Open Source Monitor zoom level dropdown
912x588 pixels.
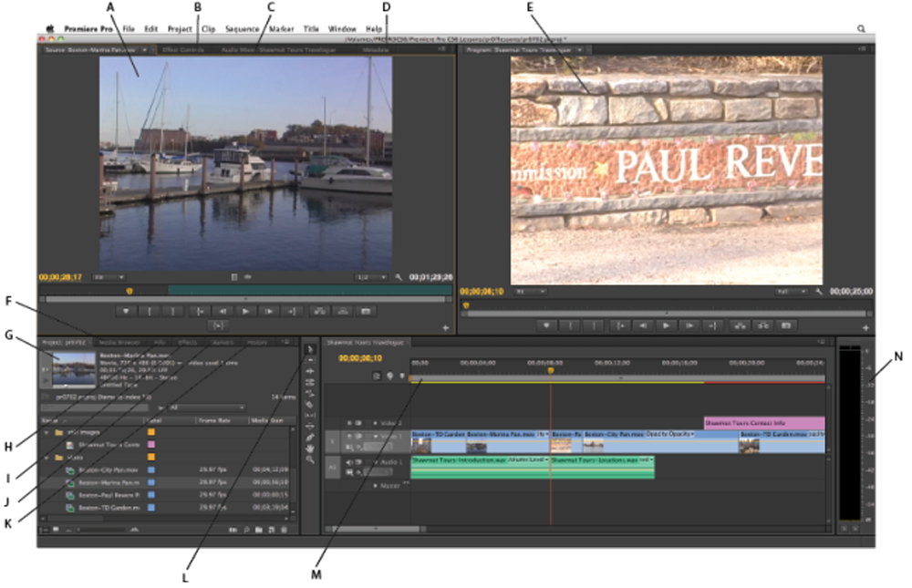(x=109, y=277)
